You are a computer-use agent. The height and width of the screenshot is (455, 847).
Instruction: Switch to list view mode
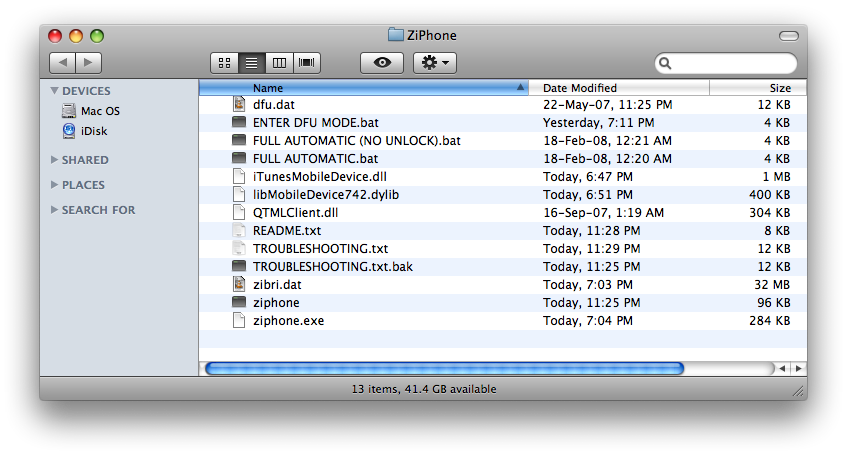coord(252,63)
